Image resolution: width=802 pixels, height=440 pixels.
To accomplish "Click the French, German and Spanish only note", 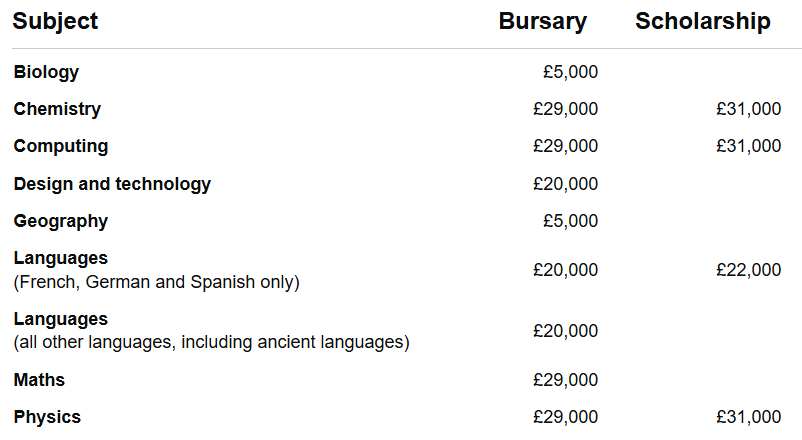I will click(x=156, y=282).
